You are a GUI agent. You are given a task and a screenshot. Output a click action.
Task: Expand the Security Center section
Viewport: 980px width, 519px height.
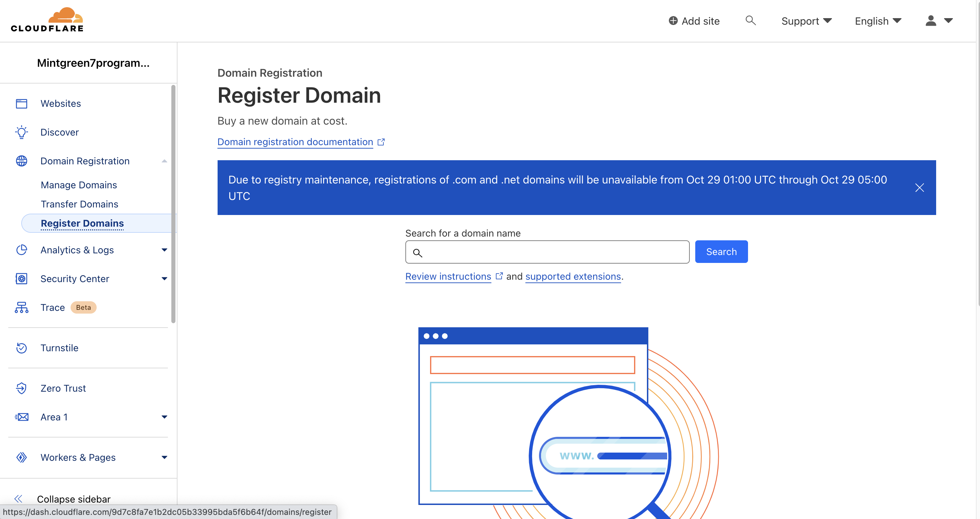164,279
